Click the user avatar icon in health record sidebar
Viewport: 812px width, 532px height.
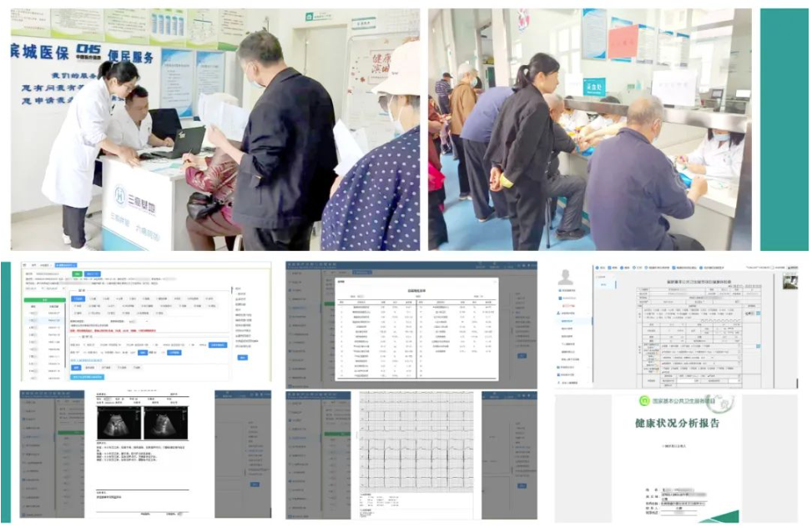click(x=566, y=277)
